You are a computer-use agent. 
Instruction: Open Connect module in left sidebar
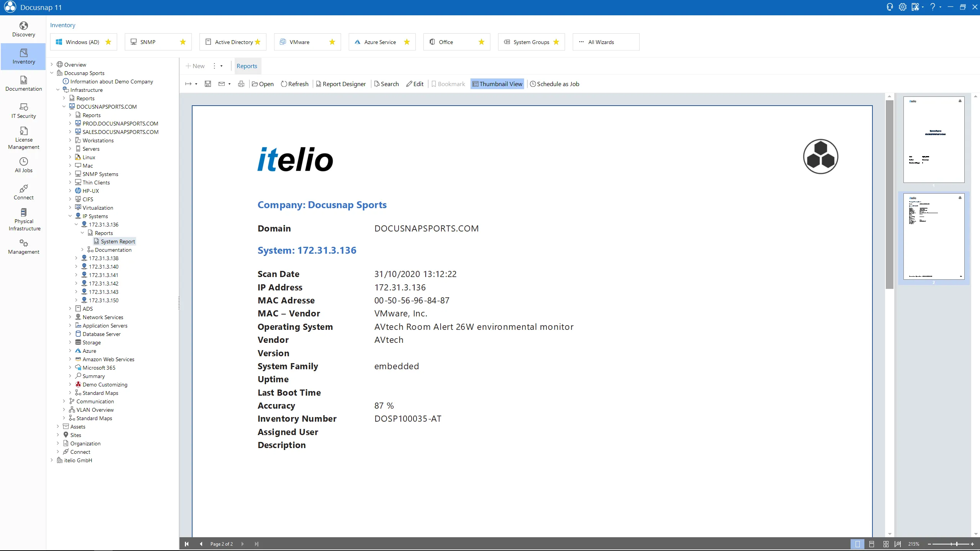[23, 192]
